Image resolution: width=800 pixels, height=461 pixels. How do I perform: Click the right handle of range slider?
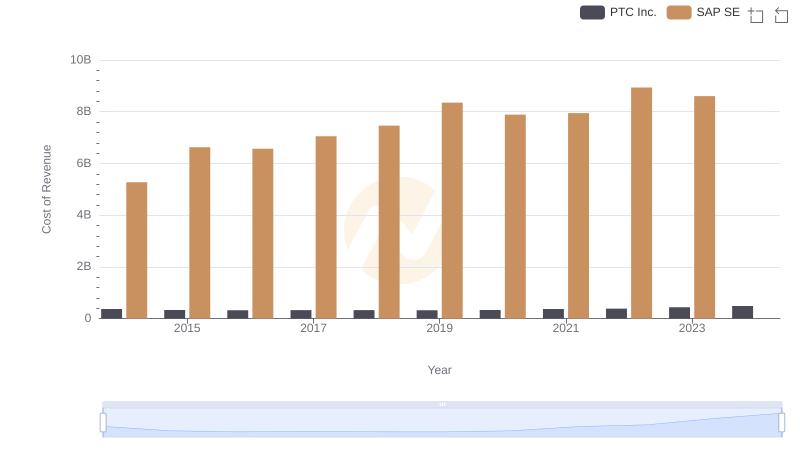coord(781,422)
